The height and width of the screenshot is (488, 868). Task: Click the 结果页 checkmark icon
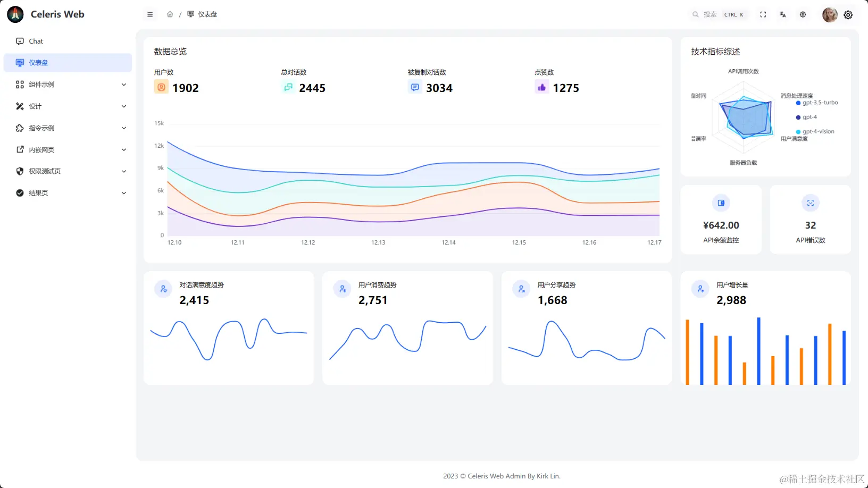[x=20, y=193]
